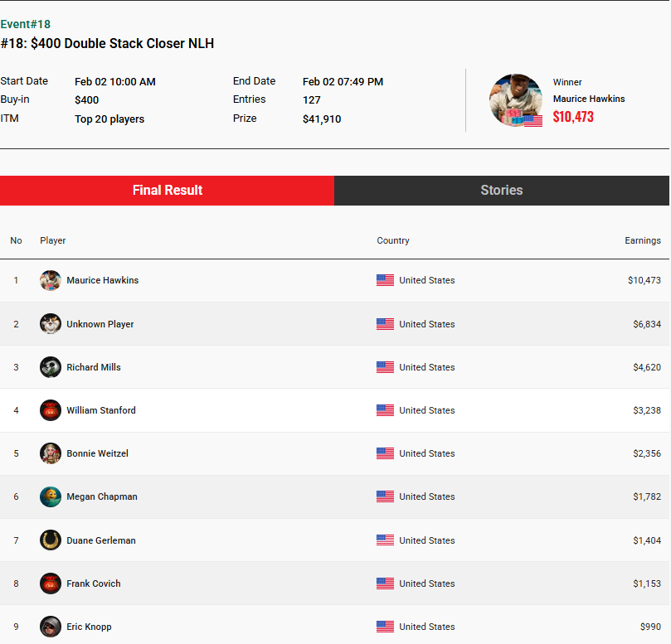
Task: Click Megan Chapman's avatar icon
Action: point(51,496)
